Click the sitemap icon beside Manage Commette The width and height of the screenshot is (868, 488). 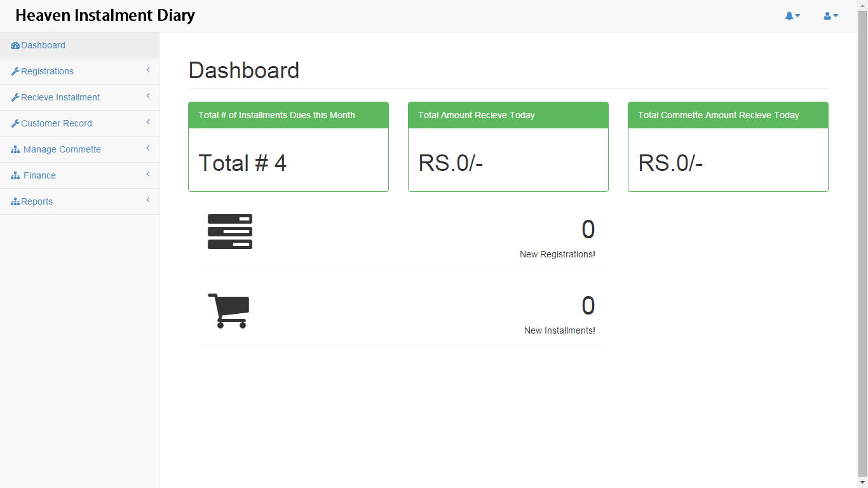(x=15, y=150)
